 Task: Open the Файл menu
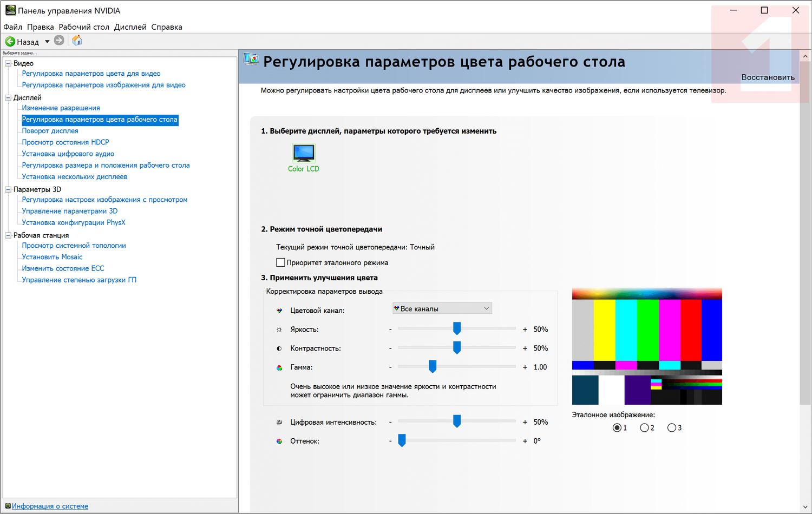pos(13,27)
